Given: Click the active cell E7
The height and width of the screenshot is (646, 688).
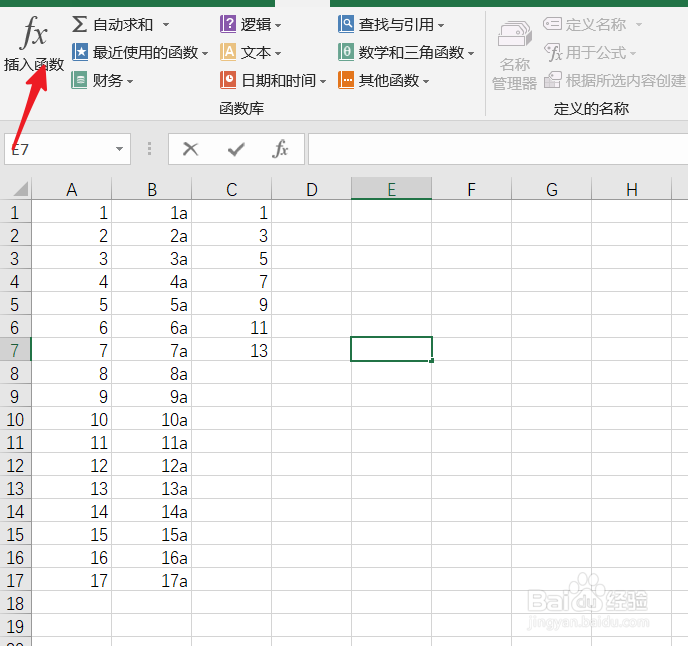Looking at the screenshot, I should click(x=391, y=349).
